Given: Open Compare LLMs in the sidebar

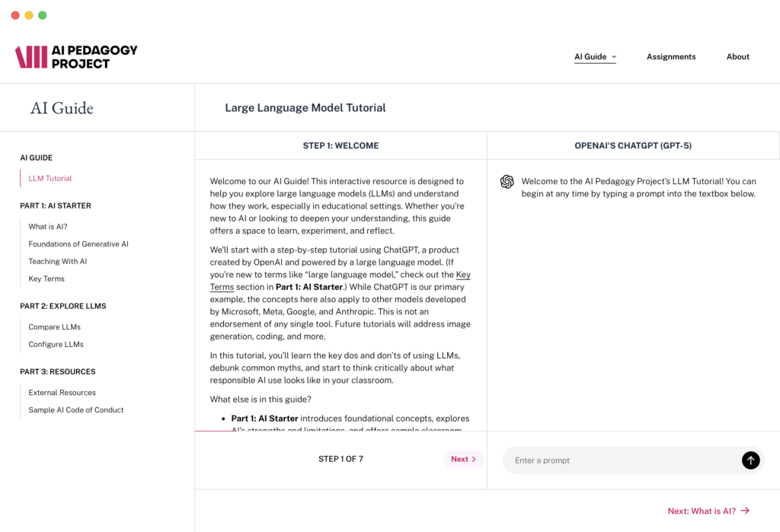Looking at the screenshot, I should 54,327.
